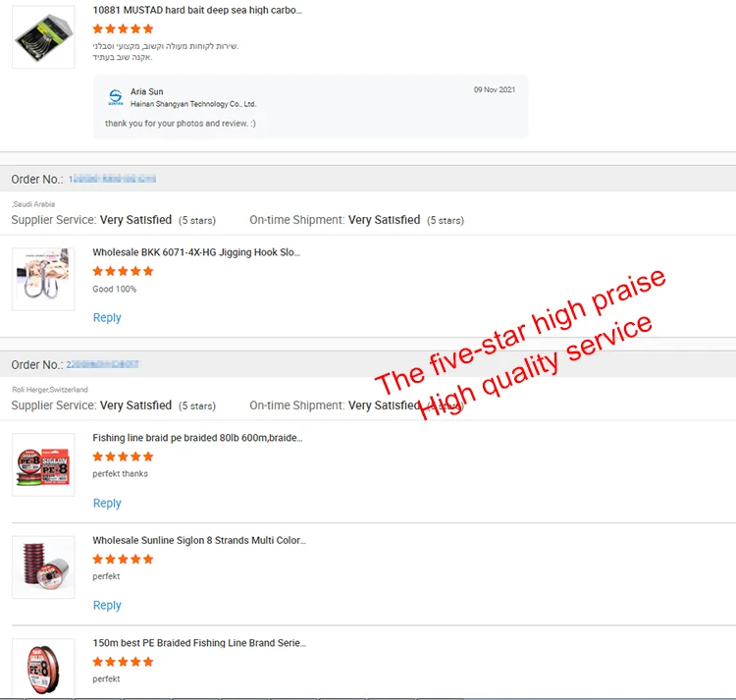The image size is (736, 700).
Task: Click the Switzerland buyer's order number
Action: point(103,364)
